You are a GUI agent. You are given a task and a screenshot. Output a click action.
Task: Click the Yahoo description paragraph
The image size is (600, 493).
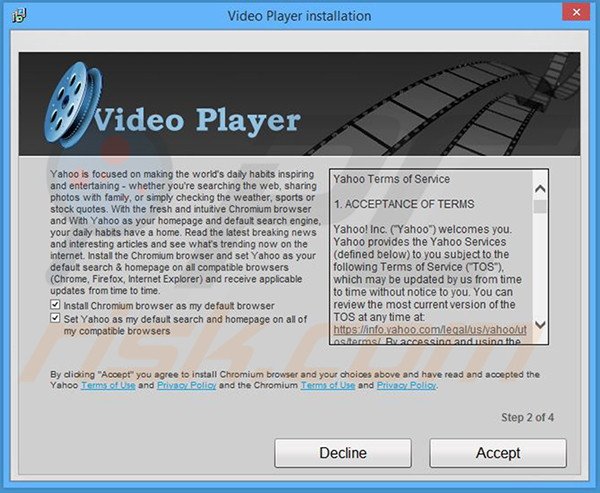point(185,232)
